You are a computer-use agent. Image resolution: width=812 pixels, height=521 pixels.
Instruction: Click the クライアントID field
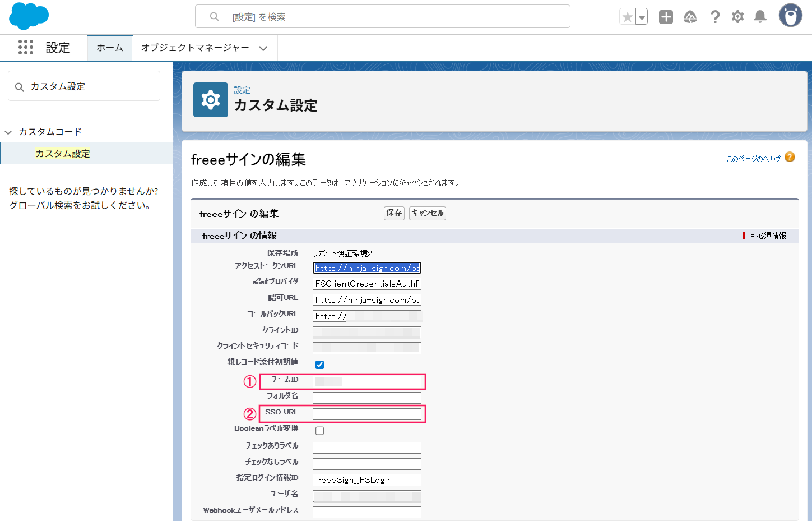[x=367, y=332]
